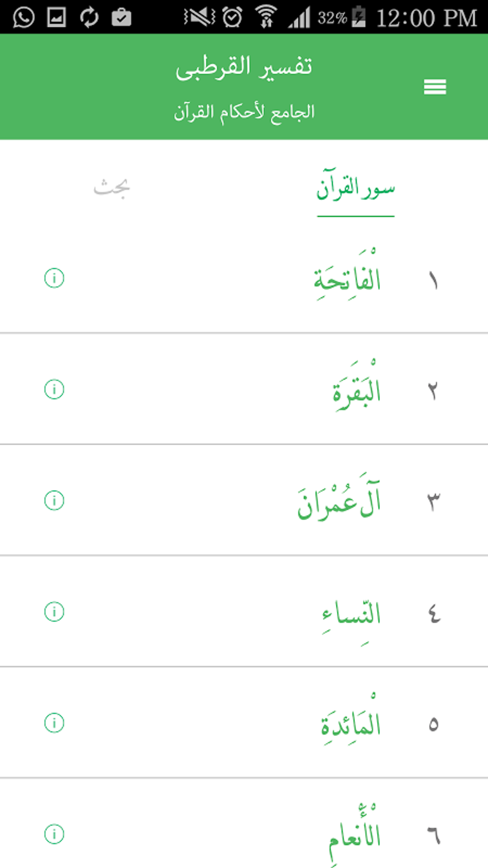Tap the subtitle الجامع لأحكام القرآن

click(244, 113)
